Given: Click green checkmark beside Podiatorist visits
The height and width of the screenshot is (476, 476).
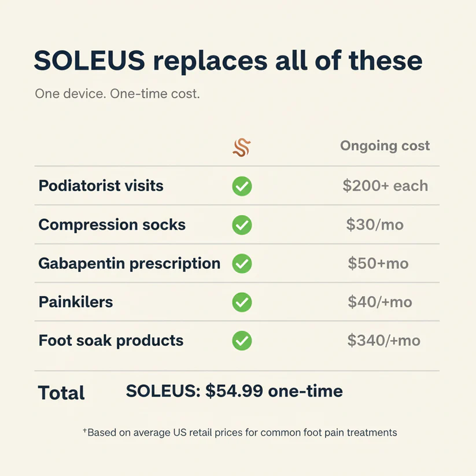Looking at the screenshot, I should 242,186.
